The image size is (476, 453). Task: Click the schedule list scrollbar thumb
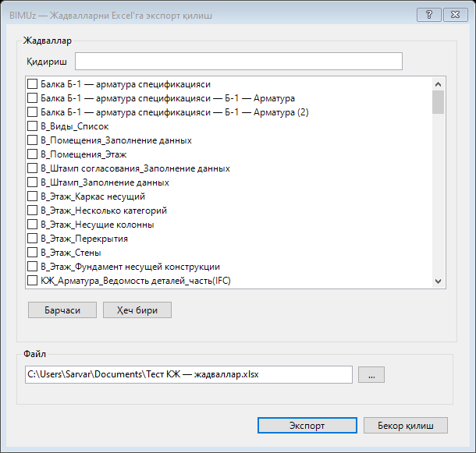[438, 102]
